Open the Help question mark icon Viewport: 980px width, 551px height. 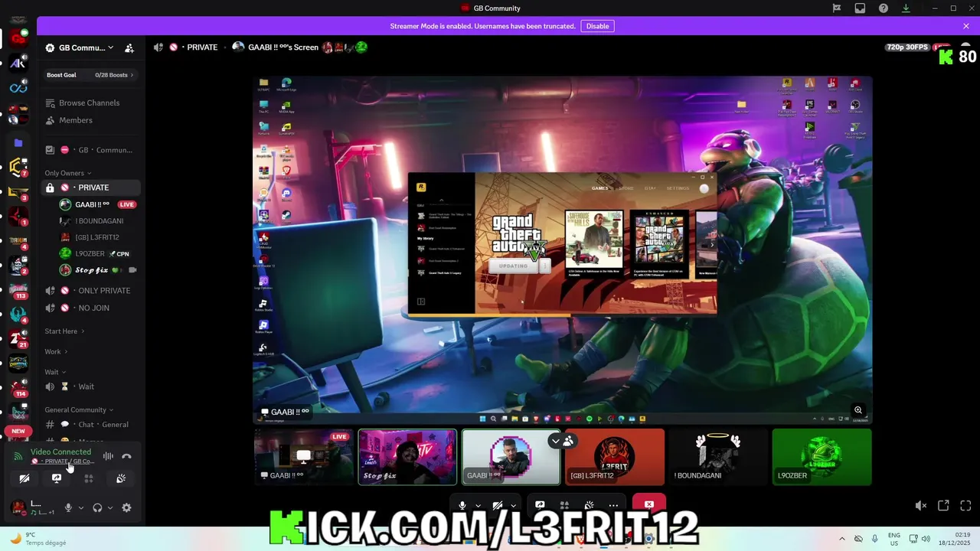click(884, 8)
